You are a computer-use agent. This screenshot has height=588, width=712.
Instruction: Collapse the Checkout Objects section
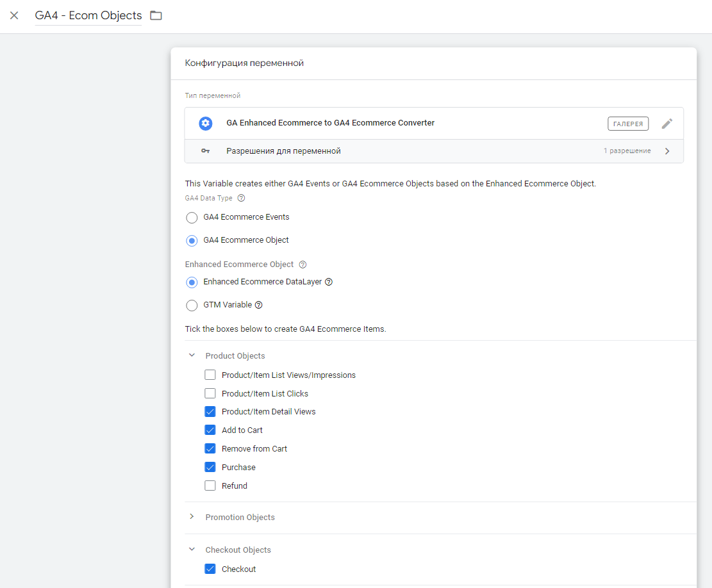(192, 550)
